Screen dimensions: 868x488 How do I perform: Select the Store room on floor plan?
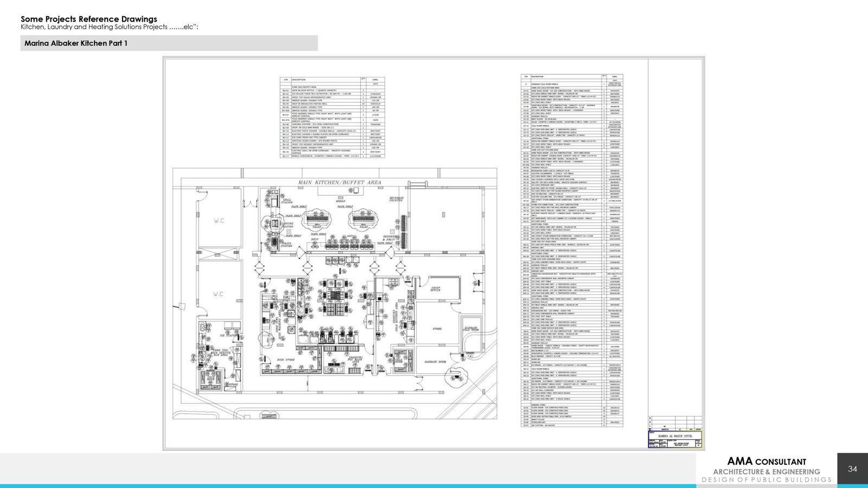[x=437, y=329]
